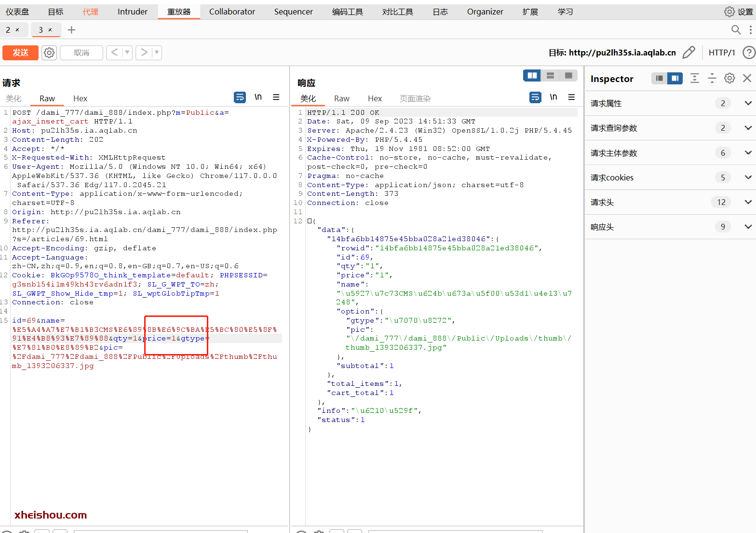Dock Inspector panel to the right

(x=675, y=78)
